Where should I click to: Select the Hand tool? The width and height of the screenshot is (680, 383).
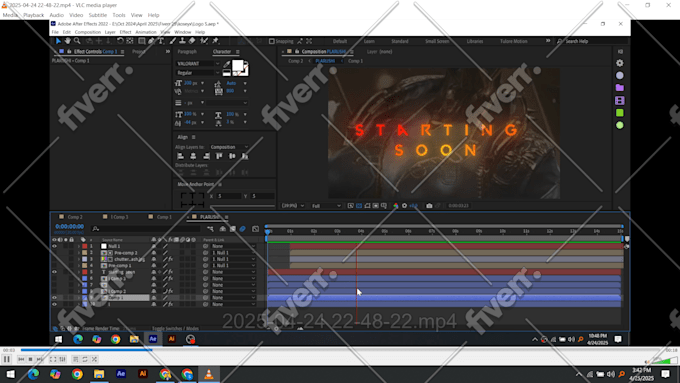tap(68, 41)
